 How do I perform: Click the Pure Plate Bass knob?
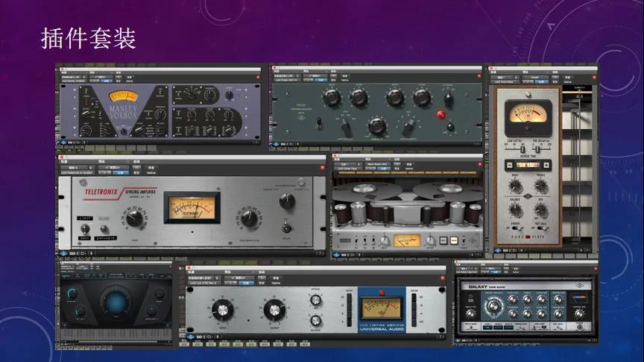pyautogui.click(x=515, y=187)
